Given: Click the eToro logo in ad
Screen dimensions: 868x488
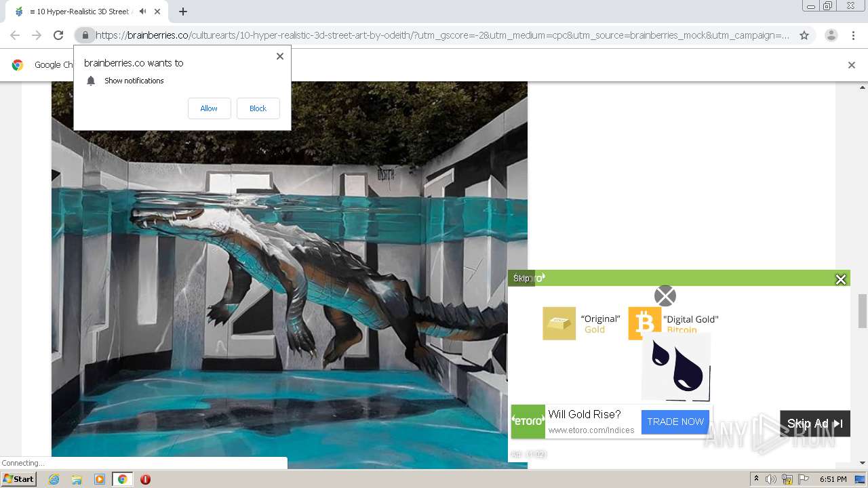Looking at the screenshot, I should tap(528, 422).
